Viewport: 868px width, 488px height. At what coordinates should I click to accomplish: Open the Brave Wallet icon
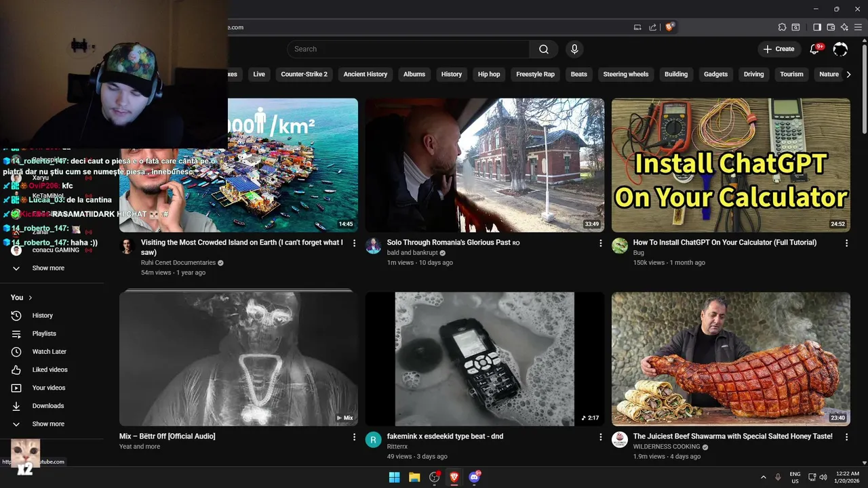point(831,27)
